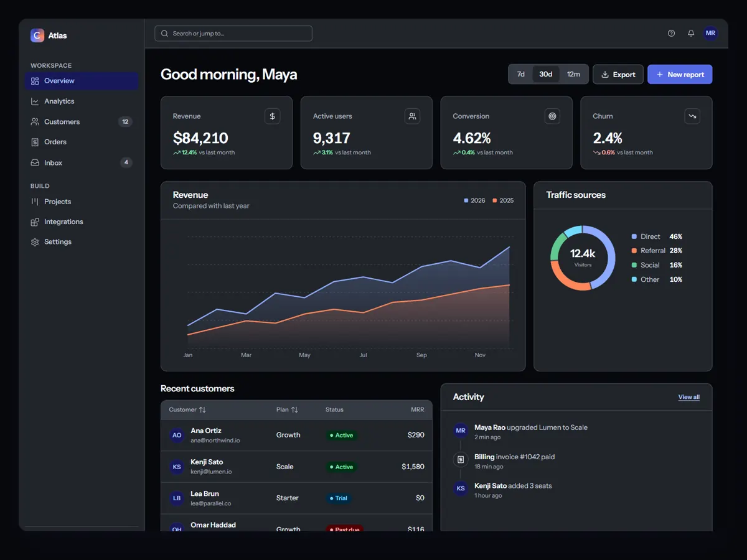This screenshot has height=560, width=747.
Task: Click the kenji@lumen.io email
Action: [211, 472]
